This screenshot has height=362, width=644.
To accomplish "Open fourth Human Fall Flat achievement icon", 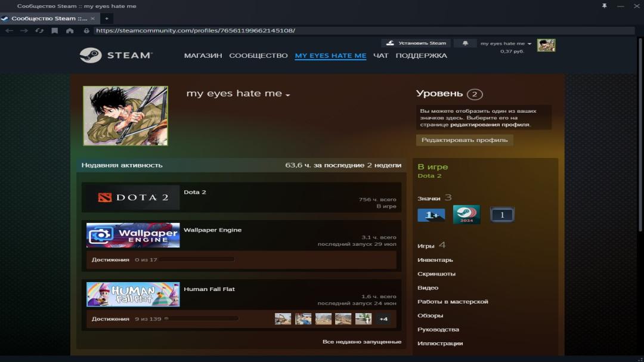I will click(x=343, y=319).
